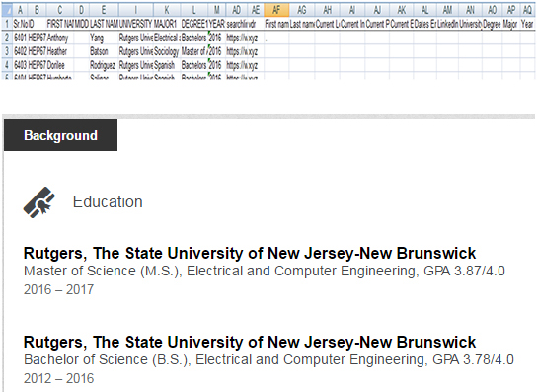Click the Select All corner of the spreadsheet
The height and width of the screenshot is (392, 537).
[x=7, y=10]
